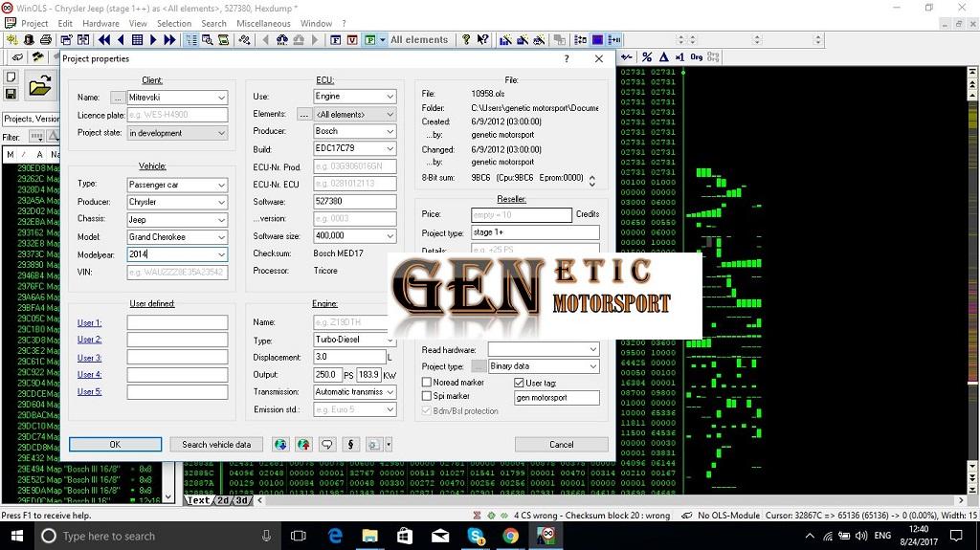
Task: Click the open folder icon
Action: [x=39, y=87]
